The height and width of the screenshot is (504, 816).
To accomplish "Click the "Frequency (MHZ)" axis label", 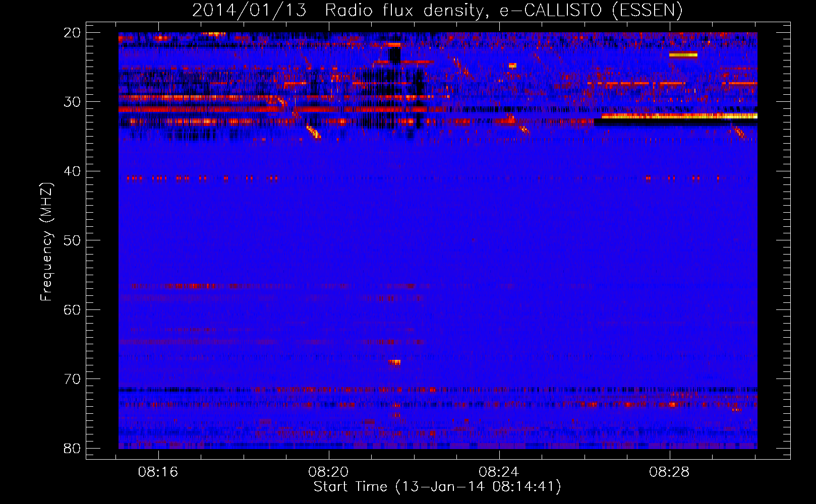I will 46,242.
